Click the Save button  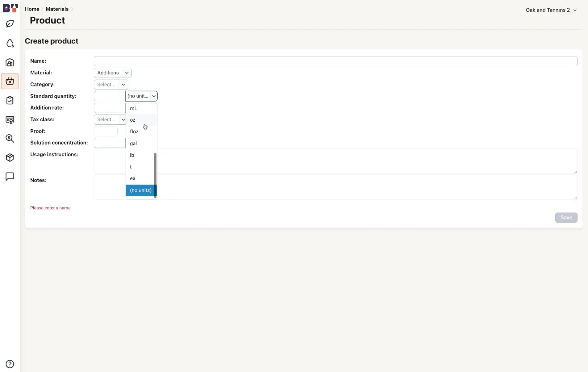[566, 218]
